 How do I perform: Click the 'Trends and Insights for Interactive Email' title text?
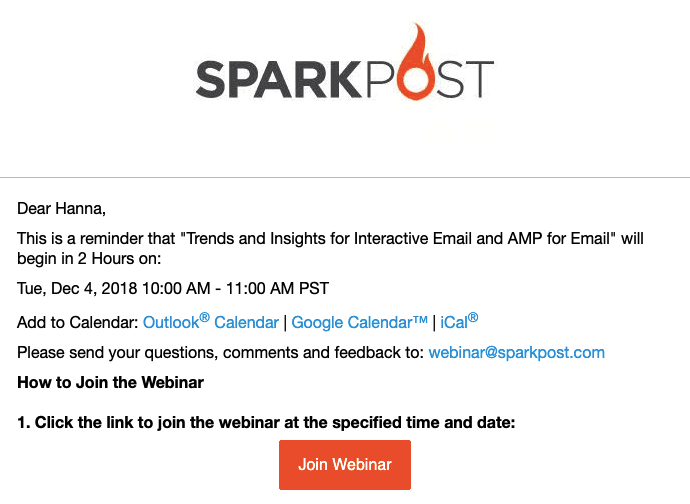tap(319, 239)
